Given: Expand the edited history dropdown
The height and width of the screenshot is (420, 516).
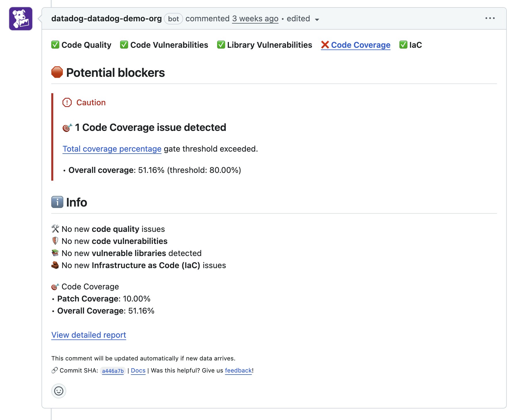Looking at the screenshot, I should coord(317,20).
